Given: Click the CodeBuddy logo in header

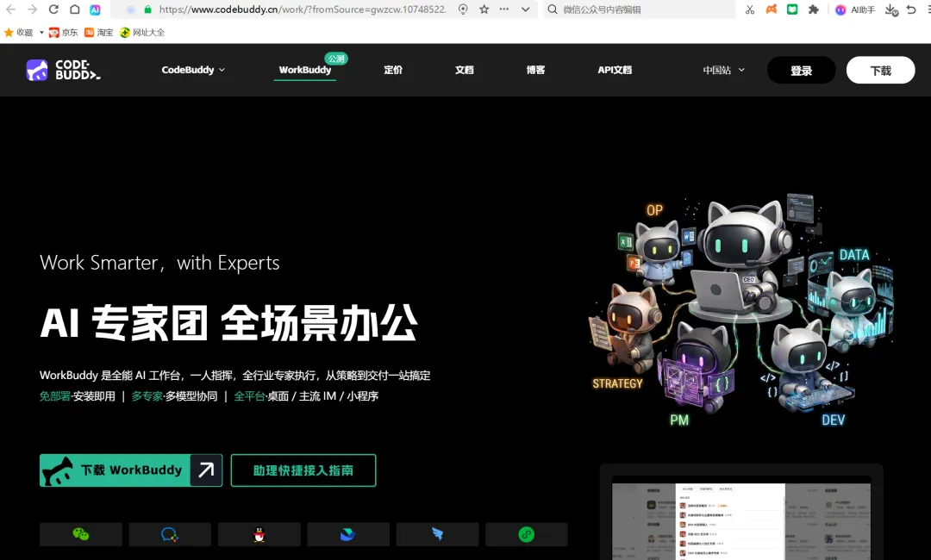Looking at the screenshot, I should pos(63,70).
